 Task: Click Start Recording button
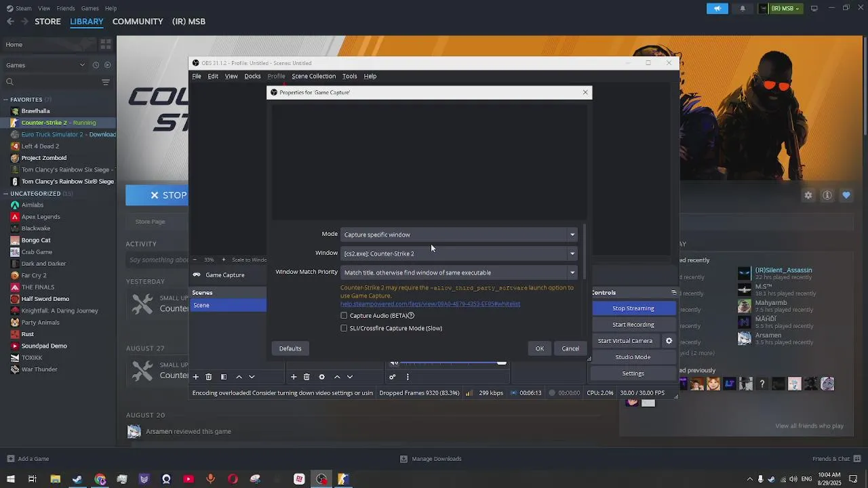tap(633, 325)
